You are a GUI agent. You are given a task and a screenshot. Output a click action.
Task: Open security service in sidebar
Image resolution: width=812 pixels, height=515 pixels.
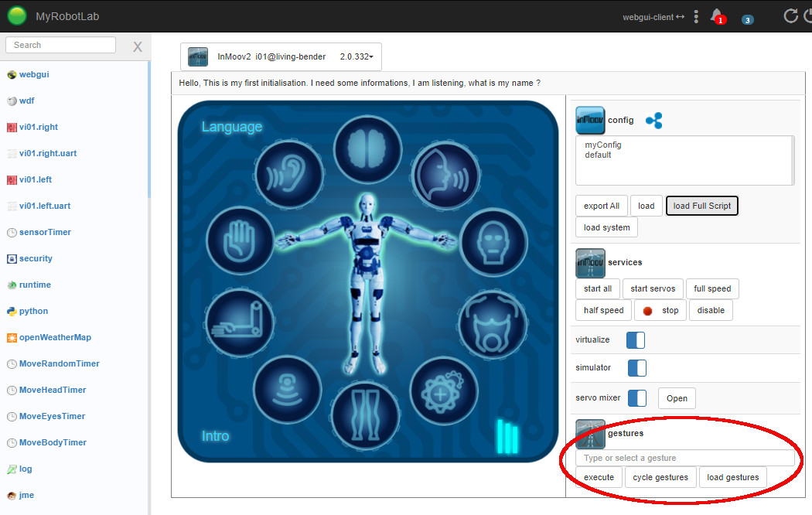(36, 259)
